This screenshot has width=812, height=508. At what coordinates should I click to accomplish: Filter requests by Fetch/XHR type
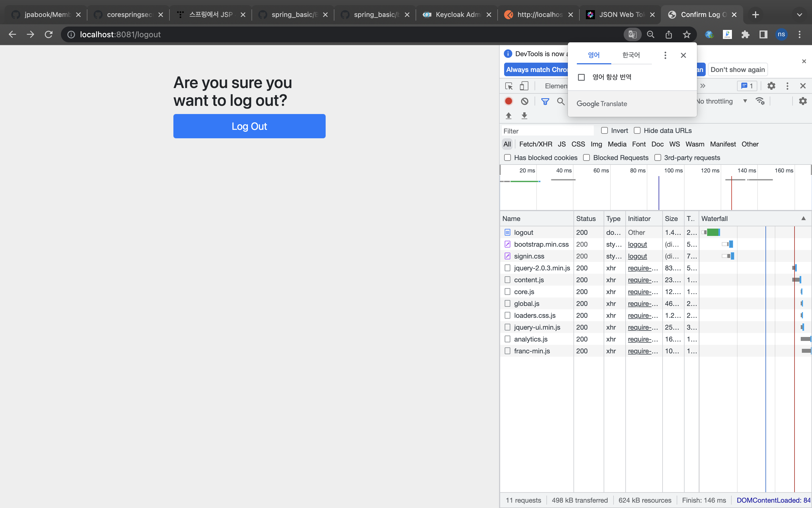[536, 144]
